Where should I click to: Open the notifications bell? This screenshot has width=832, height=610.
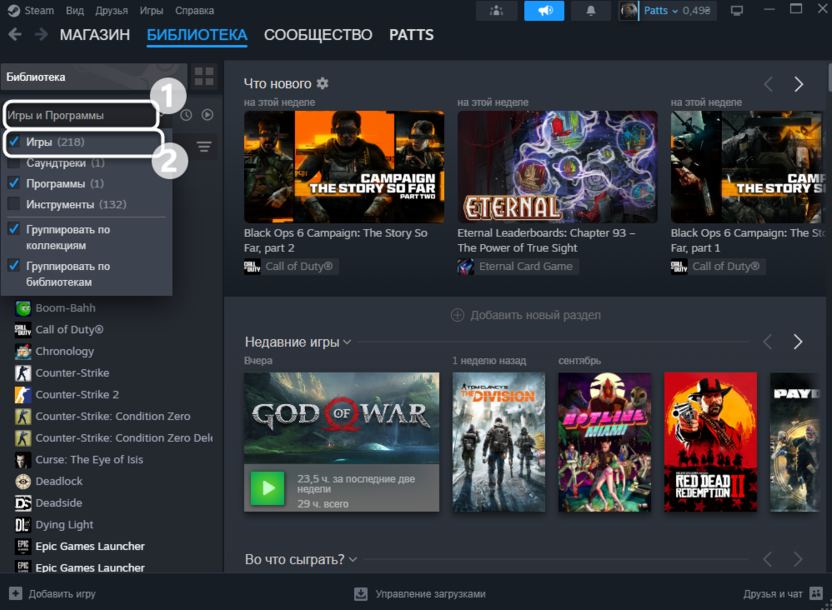(591, 11)
